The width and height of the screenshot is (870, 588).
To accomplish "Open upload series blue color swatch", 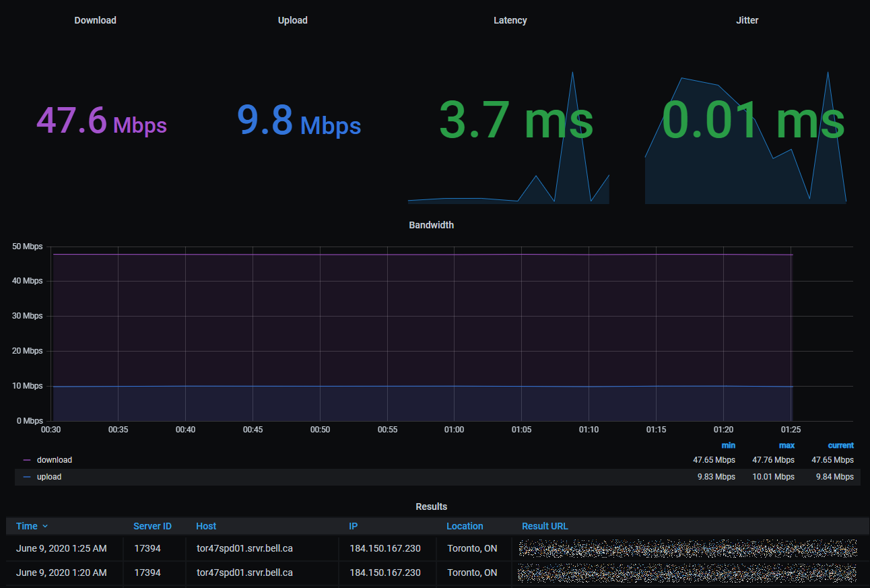I will [27, 477].
